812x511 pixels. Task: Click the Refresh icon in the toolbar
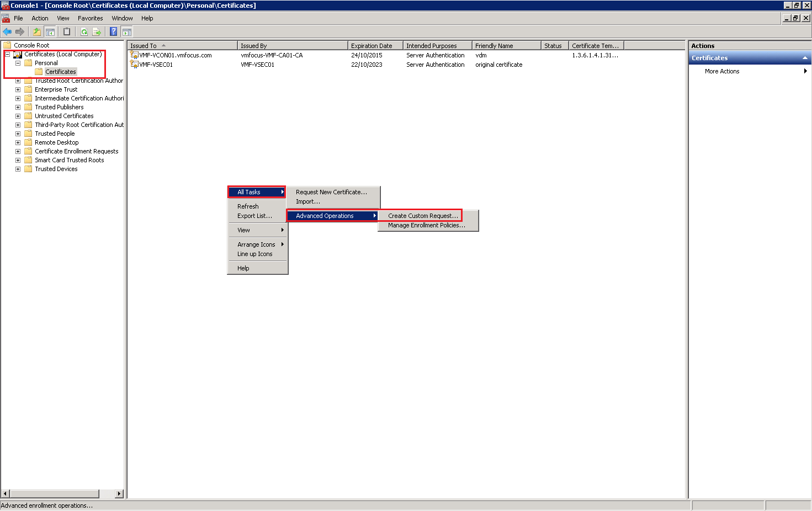point(84,32)
